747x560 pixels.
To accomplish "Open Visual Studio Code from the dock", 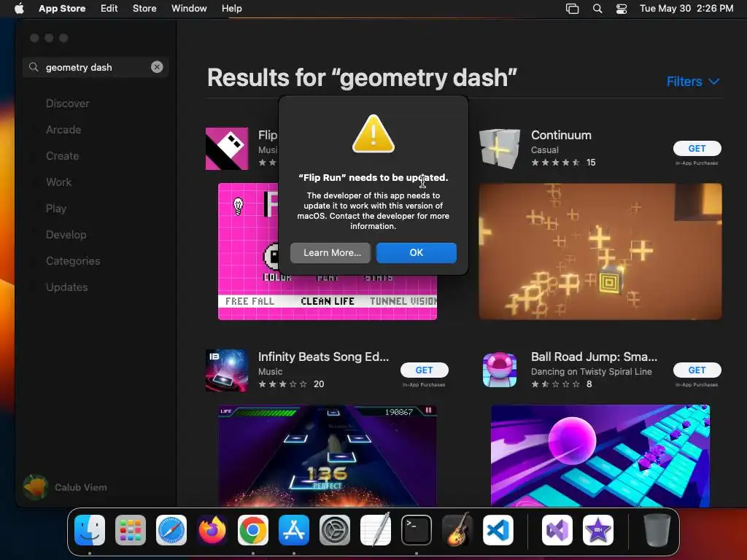I will [x=498, y=530].
